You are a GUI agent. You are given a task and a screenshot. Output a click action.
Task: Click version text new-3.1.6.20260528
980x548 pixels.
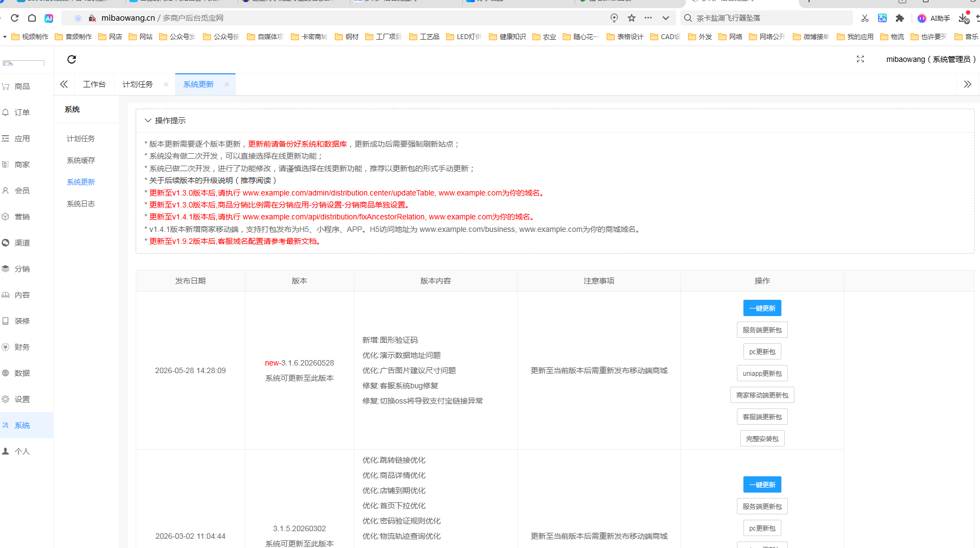pyautogui.click(x=300, y=363)
